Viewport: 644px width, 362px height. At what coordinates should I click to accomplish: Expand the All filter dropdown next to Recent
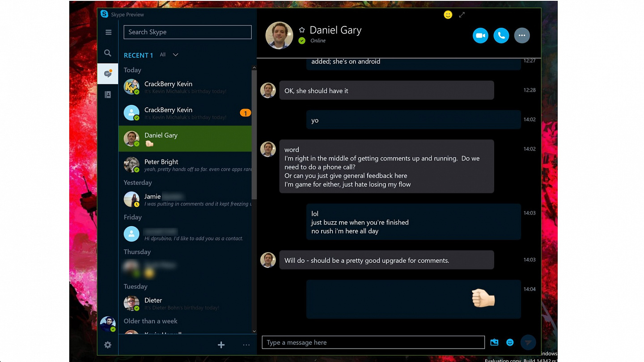point(169,55)
